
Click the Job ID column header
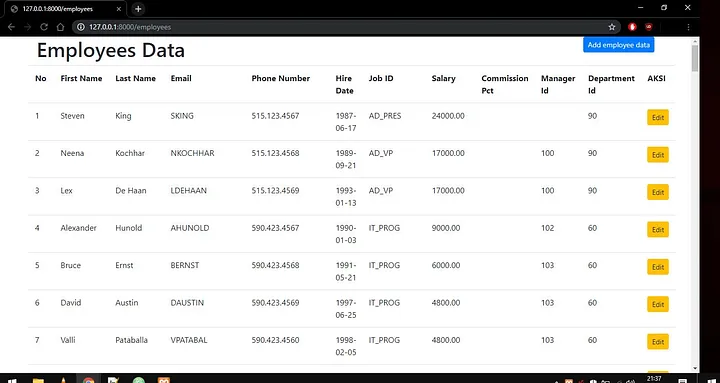381,79
